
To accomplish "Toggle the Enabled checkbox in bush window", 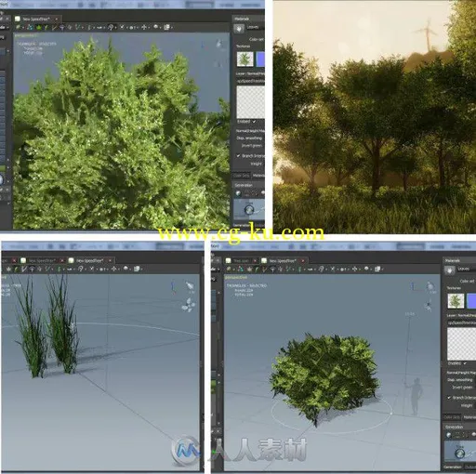I will point(465,363).
